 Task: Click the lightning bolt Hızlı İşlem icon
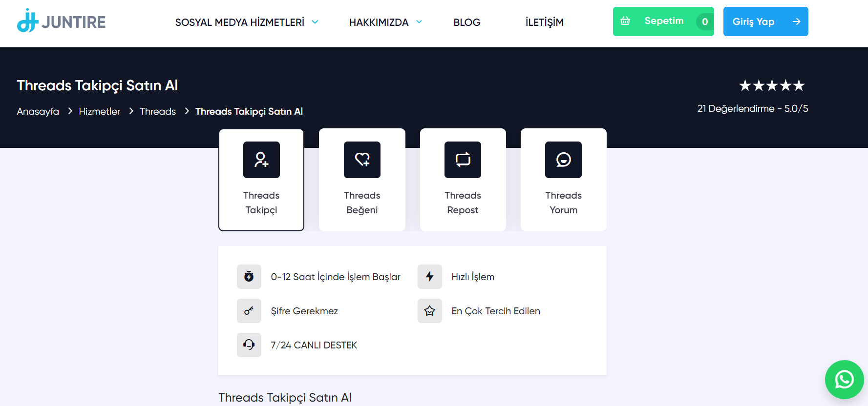(430, 277)
